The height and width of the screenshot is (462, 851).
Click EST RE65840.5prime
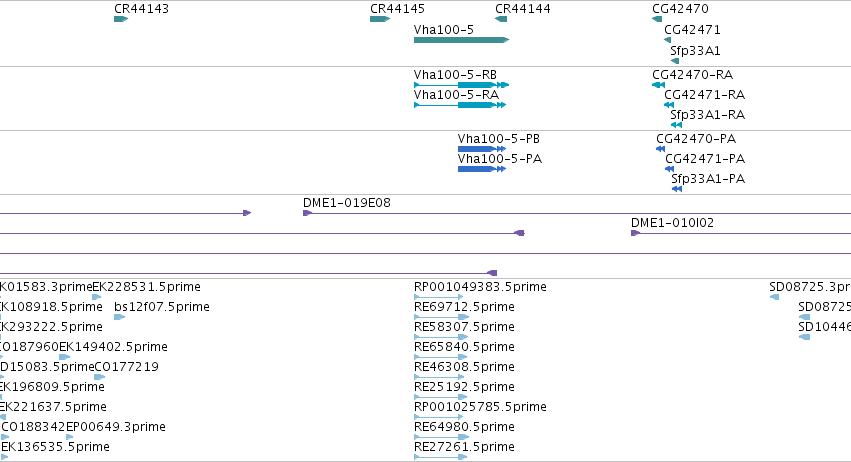(441, 357)
